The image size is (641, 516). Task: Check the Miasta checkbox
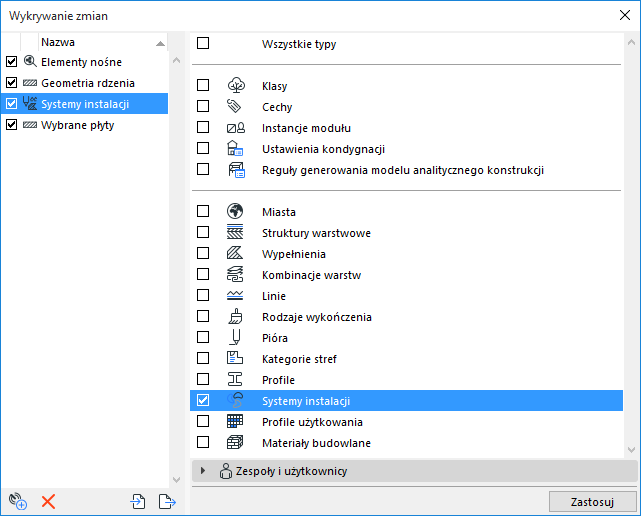tap(203, 211)
